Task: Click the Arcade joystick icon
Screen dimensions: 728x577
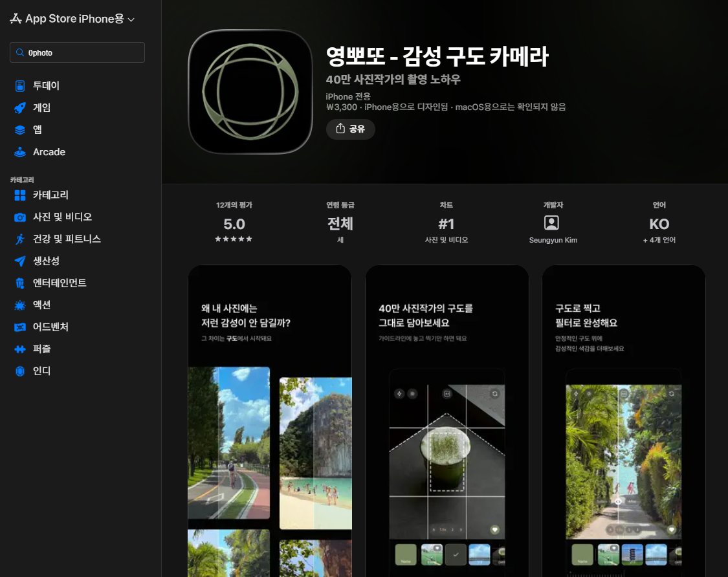Action: [20, 152]
